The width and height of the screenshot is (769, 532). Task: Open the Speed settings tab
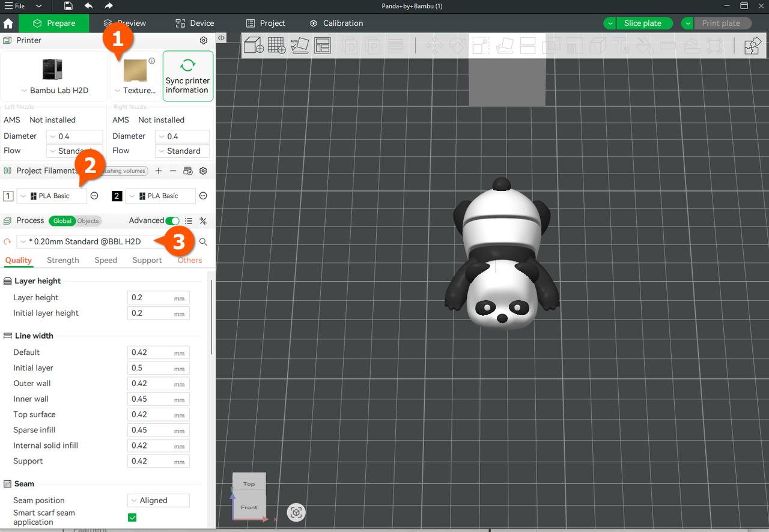click(106, 260)
